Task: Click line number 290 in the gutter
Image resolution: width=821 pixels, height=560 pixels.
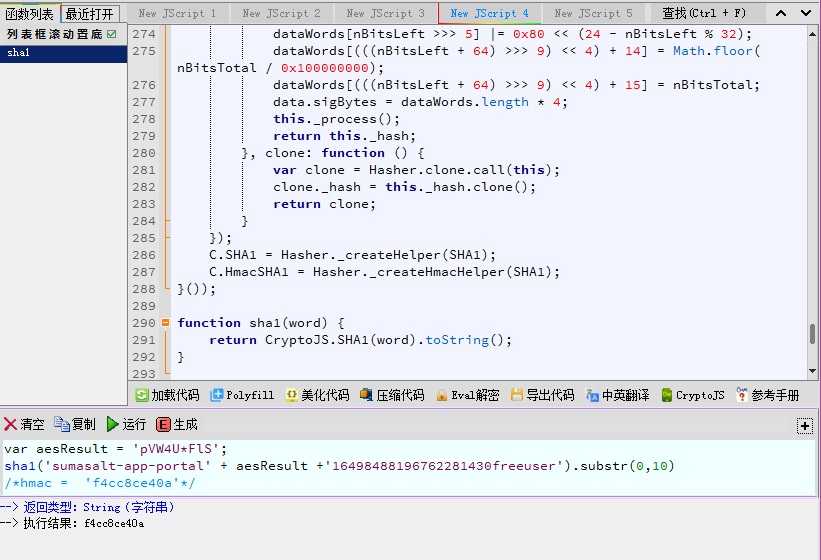Action: click(144, 323)
